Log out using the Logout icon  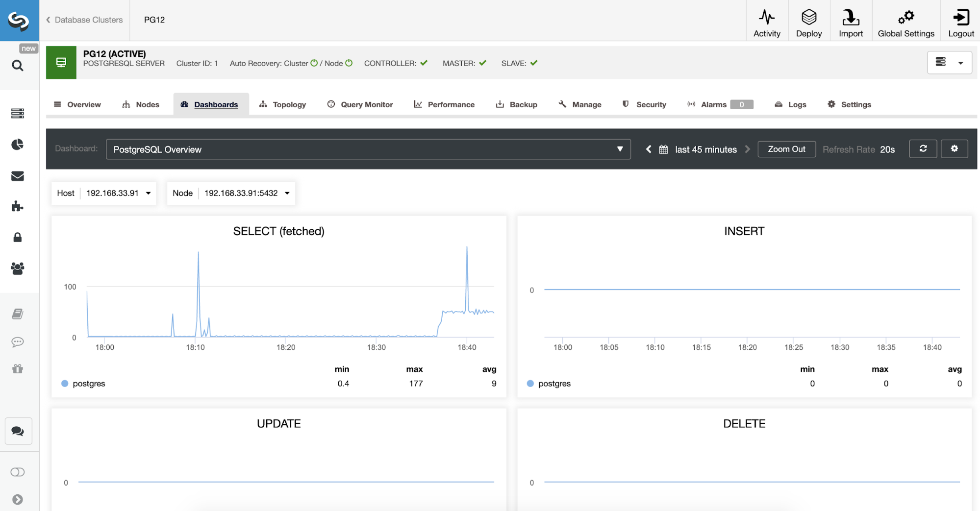pos(961,23)
